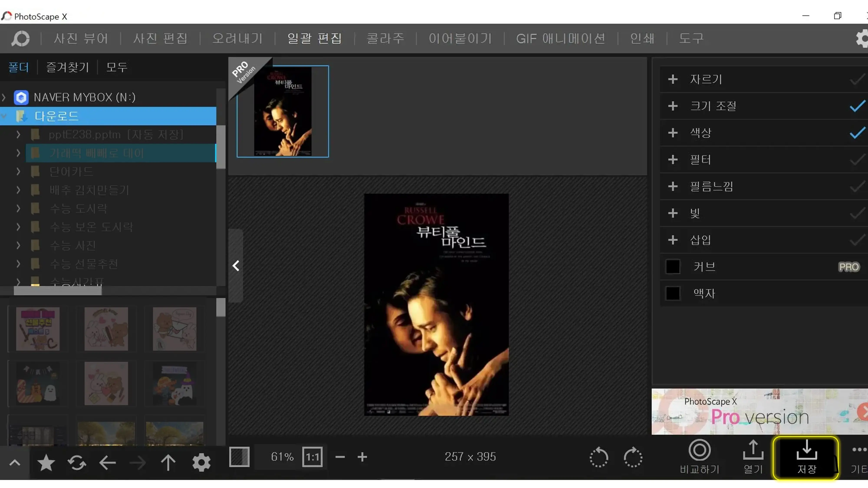Expand the 단어카드 folder chevron
The width and height of the screenshot is (868, 488).
click(18, 172)
